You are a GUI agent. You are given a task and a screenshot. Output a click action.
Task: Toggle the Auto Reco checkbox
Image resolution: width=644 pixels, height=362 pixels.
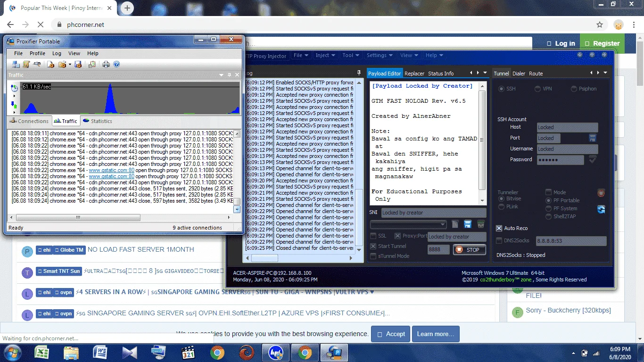(499, 228)
